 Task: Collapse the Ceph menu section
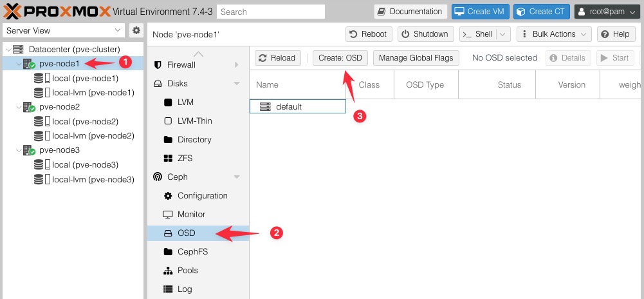pos(237,177)
